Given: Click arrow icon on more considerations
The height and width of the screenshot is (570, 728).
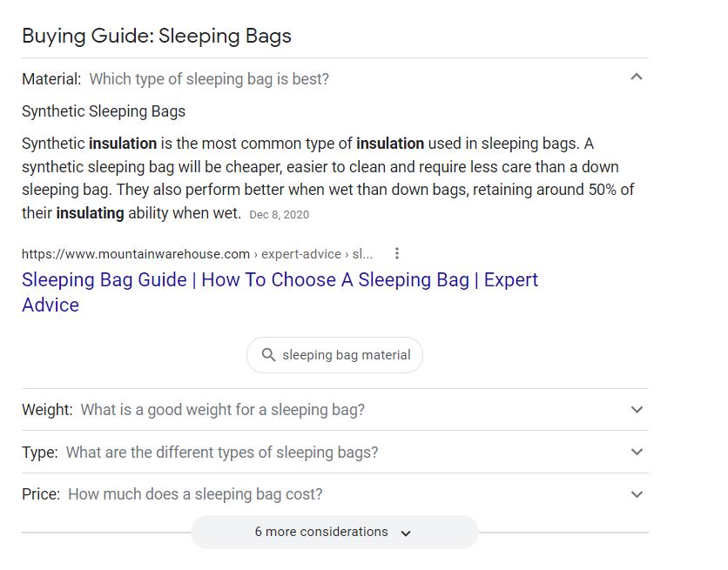Looking at the screenshot, I should point(406,533).
